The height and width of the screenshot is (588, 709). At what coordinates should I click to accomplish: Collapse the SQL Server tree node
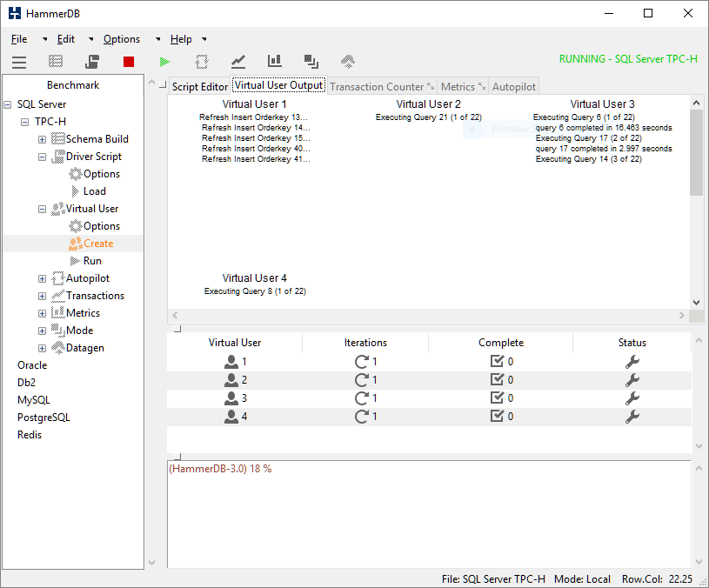click(x=8, y=105)
